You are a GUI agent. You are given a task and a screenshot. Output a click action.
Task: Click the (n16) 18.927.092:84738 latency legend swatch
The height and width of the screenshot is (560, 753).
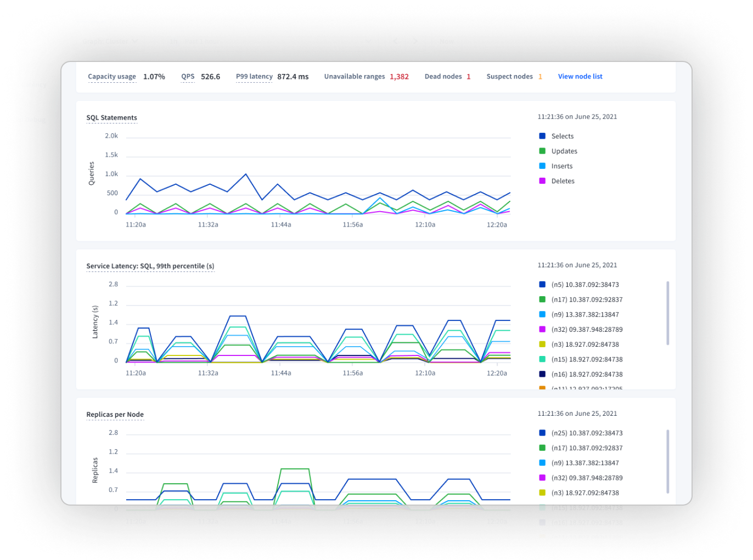[x=542, y=375]
